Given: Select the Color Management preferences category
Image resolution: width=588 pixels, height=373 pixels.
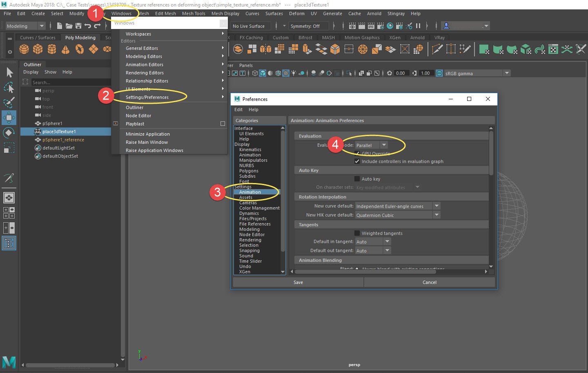Looking at the screenshot, I should (x=259, y=208).
